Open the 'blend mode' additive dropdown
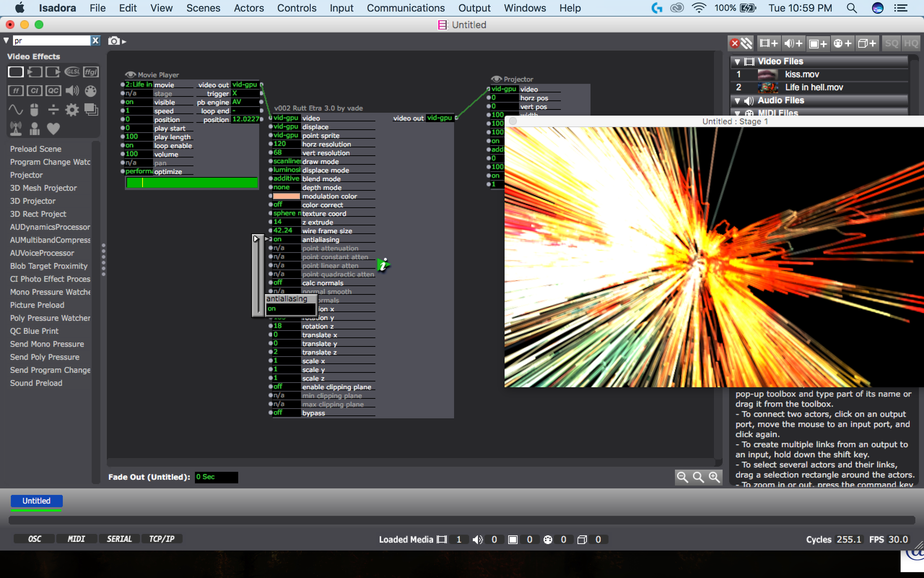 [x=286, y=178]
